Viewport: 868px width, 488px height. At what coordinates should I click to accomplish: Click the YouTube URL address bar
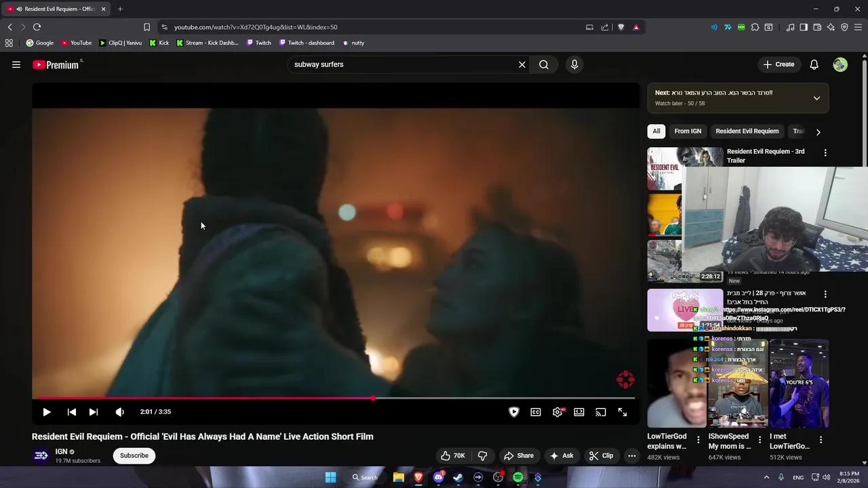click(x=373, y=27)
